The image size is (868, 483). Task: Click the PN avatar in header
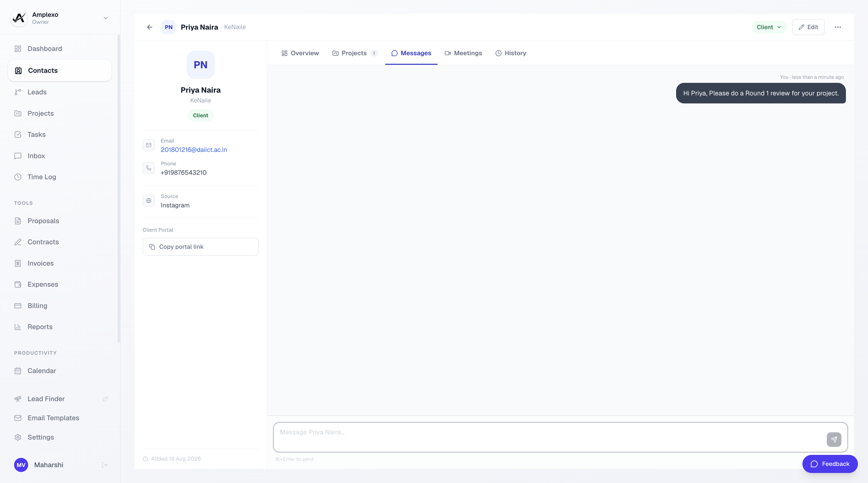coord(169,27)
